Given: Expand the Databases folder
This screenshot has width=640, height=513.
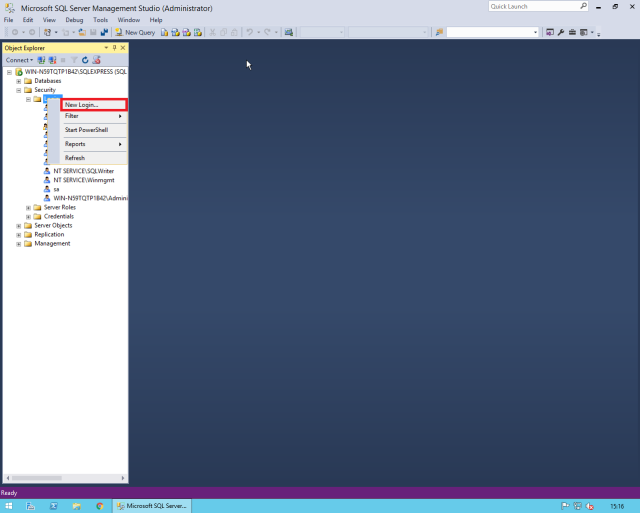Looking at the screenshot, I should (18, 81).
